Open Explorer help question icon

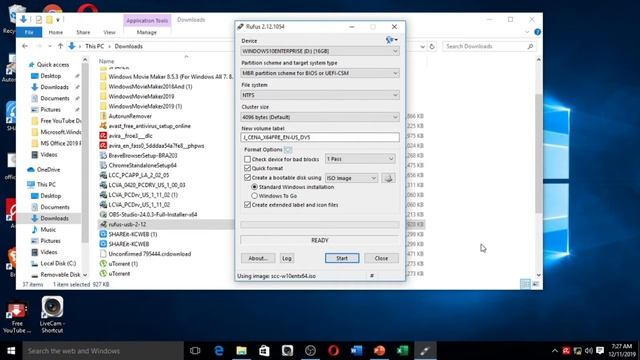point(538,32)
